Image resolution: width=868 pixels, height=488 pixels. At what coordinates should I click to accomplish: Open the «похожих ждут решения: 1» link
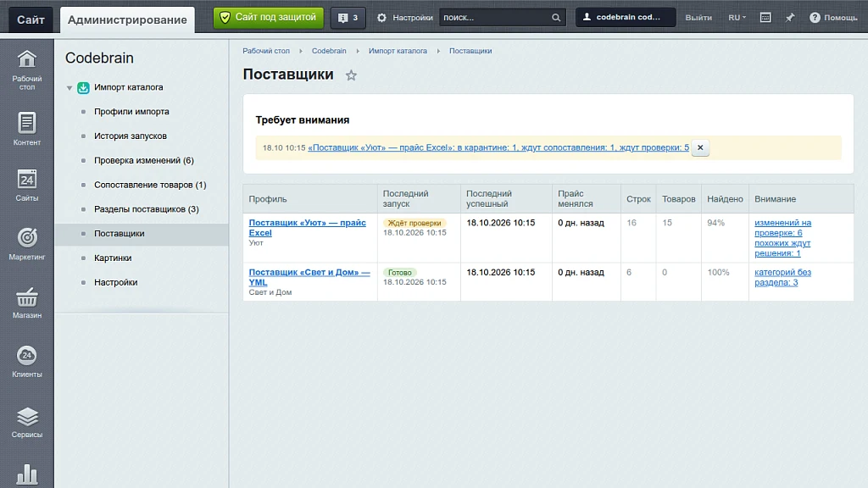click(782, 248)
